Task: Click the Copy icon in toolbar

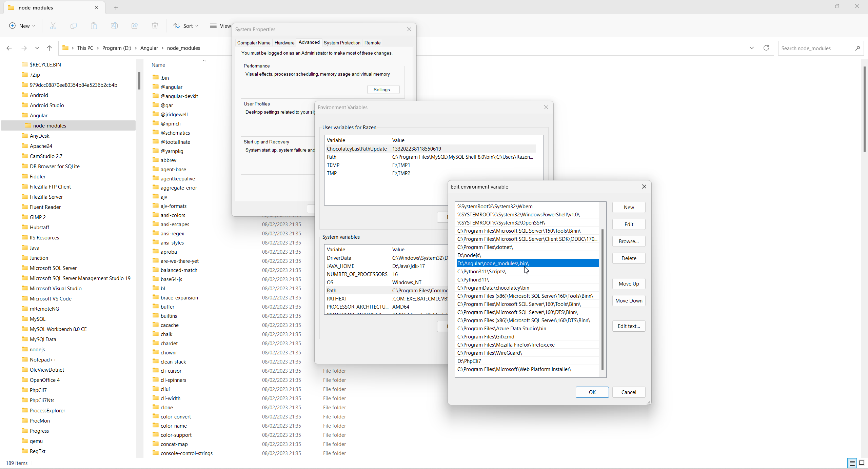Action: pyautogui.click(x=74, y=26)
